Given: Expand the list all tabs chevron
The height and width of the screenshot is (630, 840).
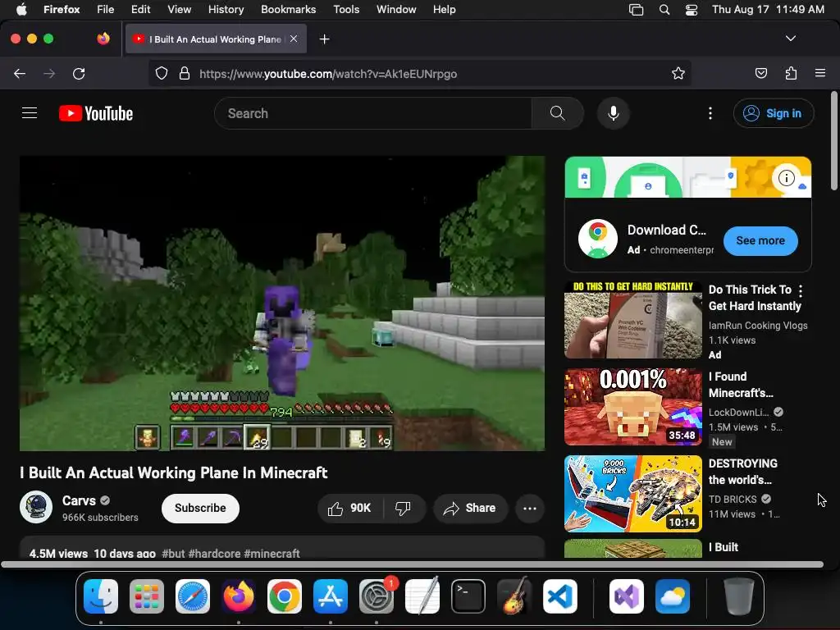Looking at the screenshot, I should pos(790,39).
